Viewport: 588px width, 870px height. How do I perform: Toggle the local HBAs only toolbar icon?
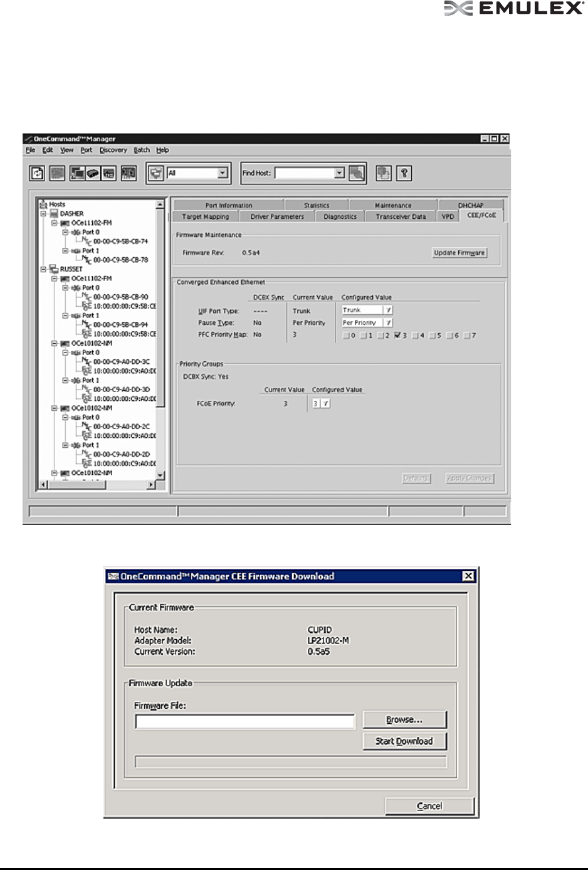[129, 173]
